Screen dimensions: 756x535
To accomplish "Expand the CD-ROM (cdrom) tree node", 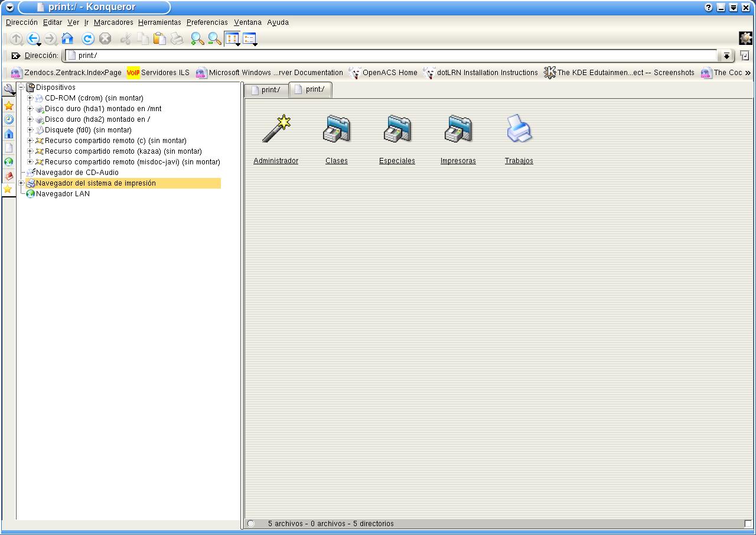I will coord(30,98).
